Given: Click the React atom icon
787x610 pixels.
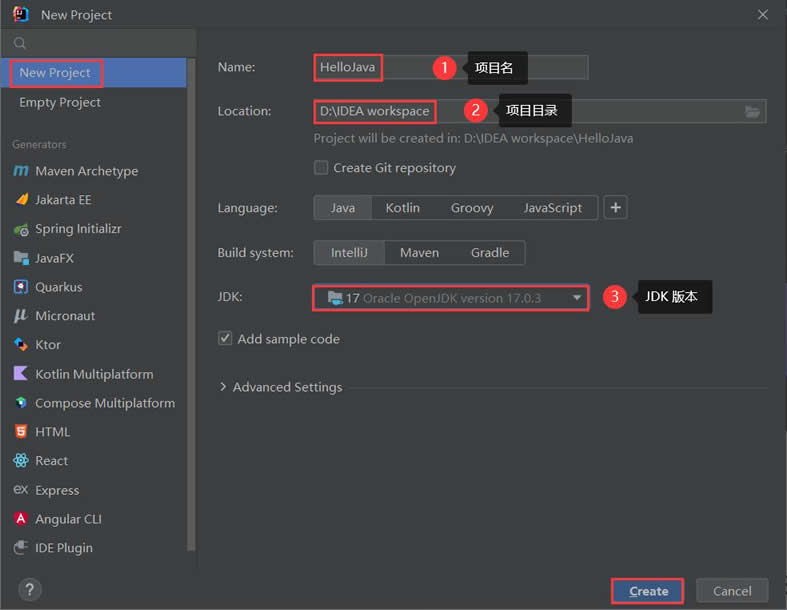Looking at the screenshot, I should (21, 460).
